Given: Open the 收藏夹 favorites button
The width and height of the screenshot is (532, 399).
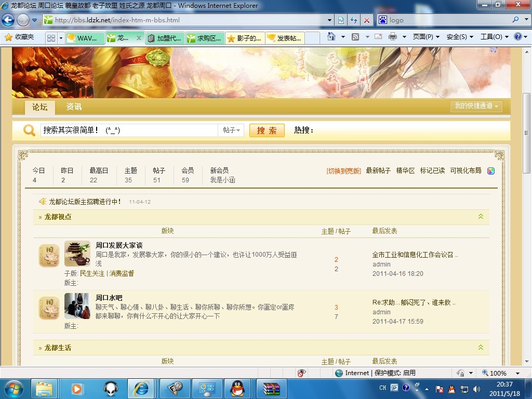Looking at the screenshot, I should [19, 37].
